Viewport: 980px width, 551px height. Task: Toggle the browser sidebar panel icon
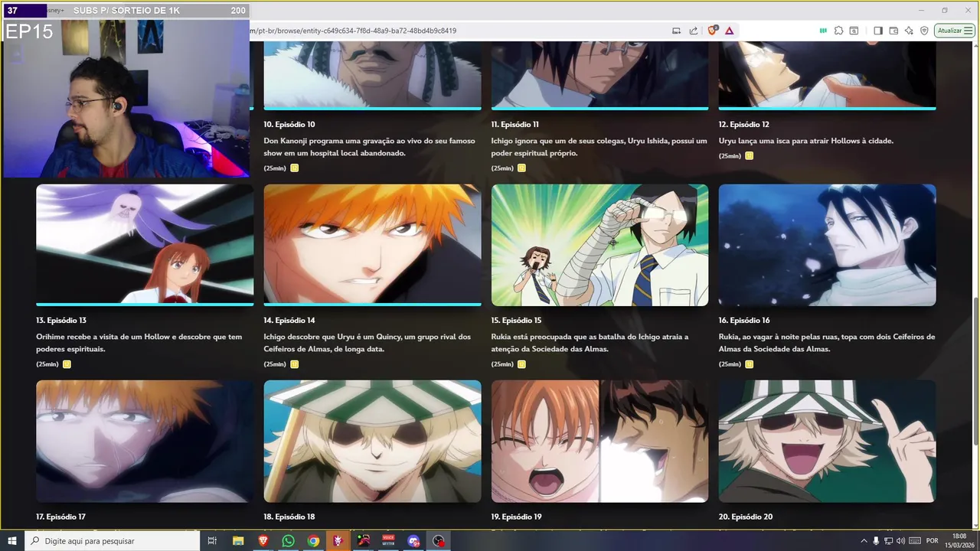click(878, 31)
